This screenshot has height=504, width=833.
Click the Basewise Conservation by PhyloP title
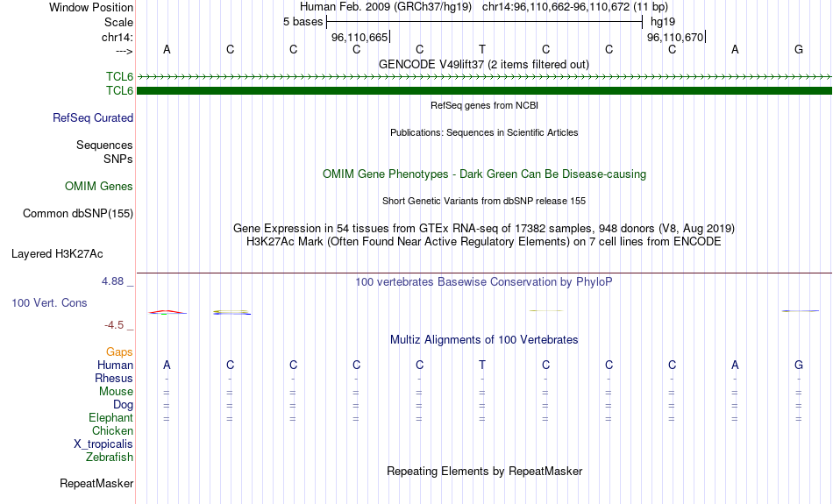[484, 281]
